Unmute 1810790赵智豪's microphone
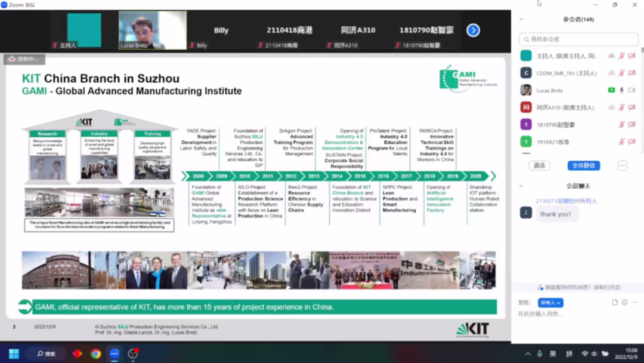 pos(621,125)
